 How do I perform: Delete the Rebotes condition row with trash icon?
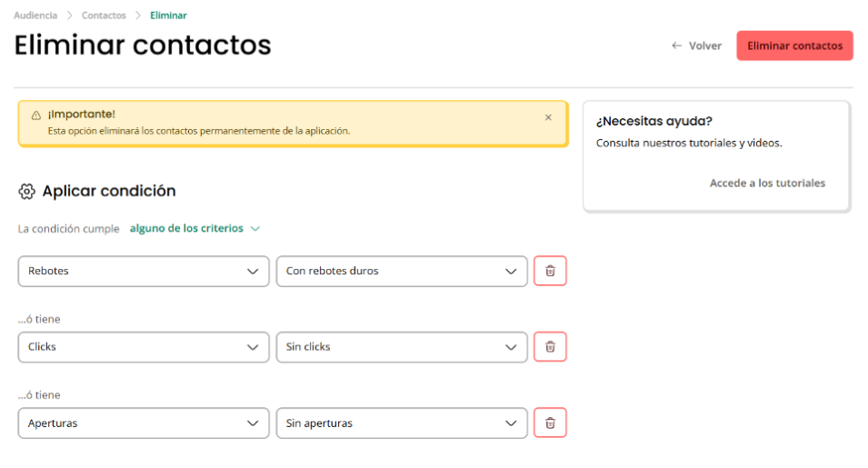(x=550, y=271)
